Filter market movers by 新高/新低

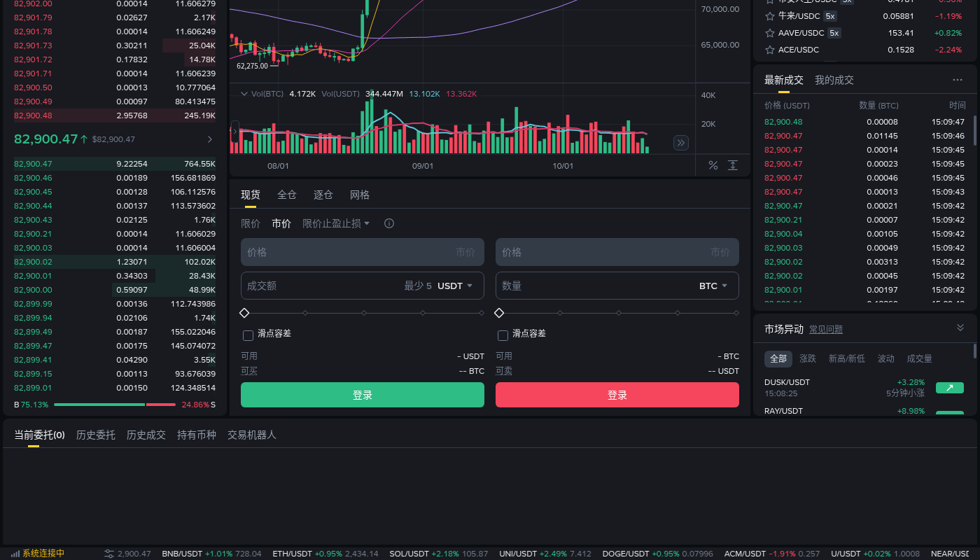(847, 358)
